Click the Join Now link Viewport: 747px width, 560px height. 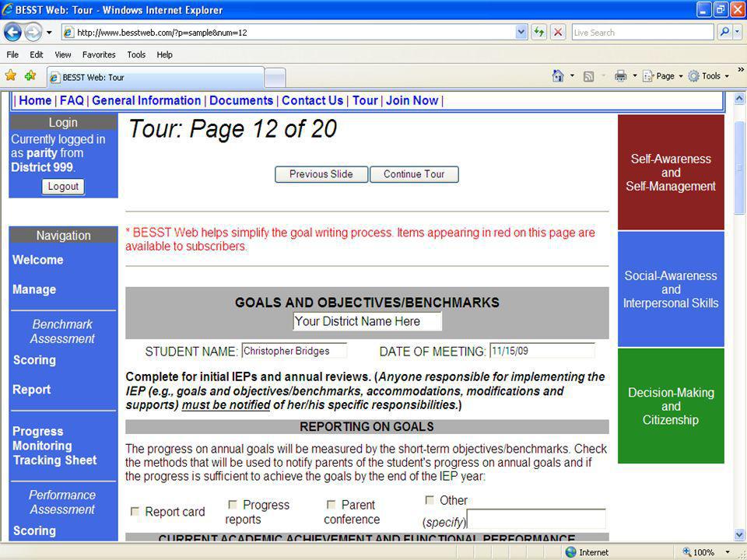(412, 100)
